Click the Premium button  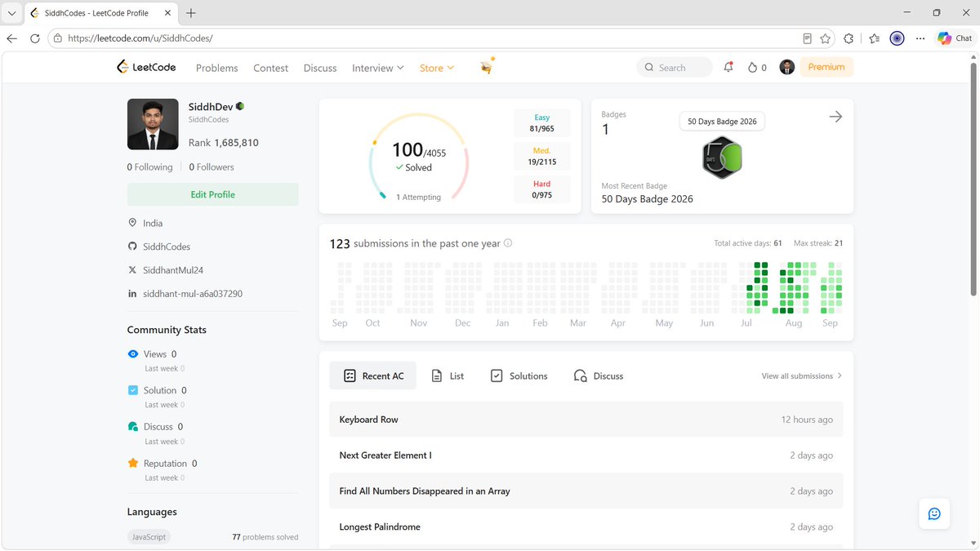[x=826, y=67]
